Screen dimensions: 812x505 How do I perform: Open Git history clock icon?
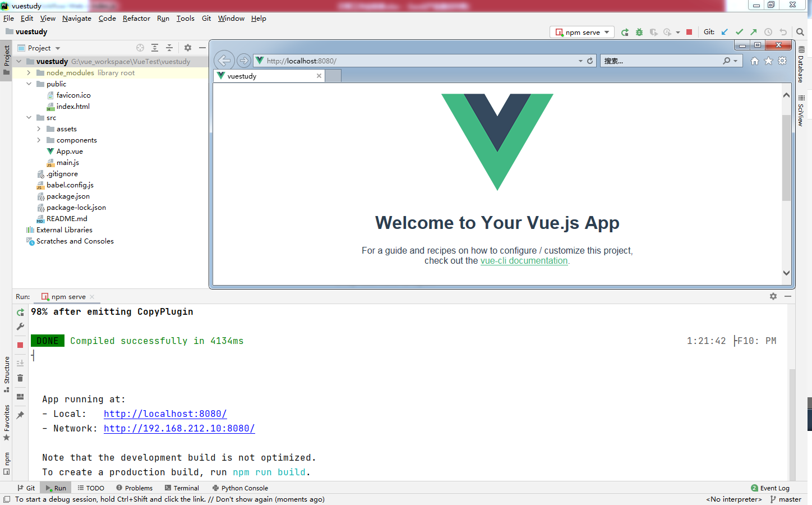(x=768, y=32)
